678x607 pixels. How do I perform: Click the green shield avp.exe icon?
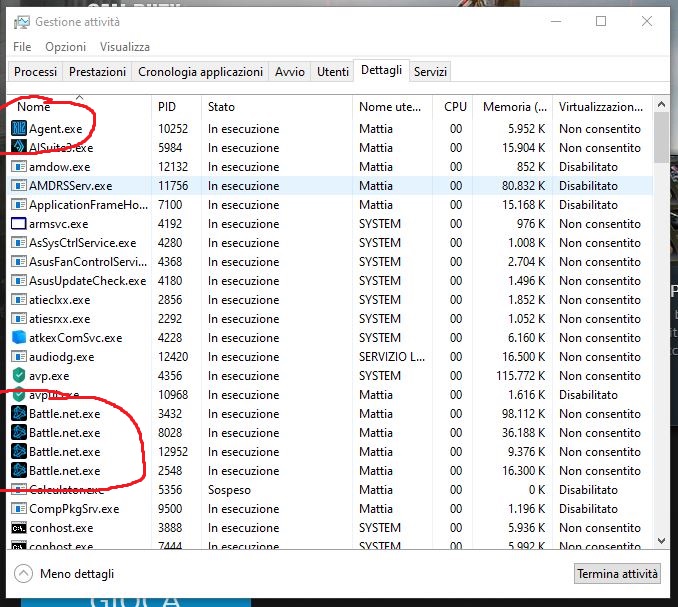tap(19, 375)
